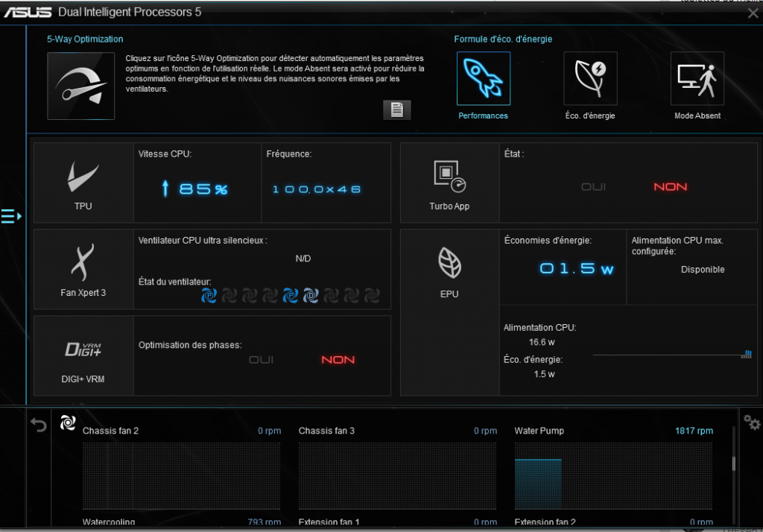Select the Éco. d'énergie leaf profile
The image size is (763, 532).
click(x=590, y=78)
